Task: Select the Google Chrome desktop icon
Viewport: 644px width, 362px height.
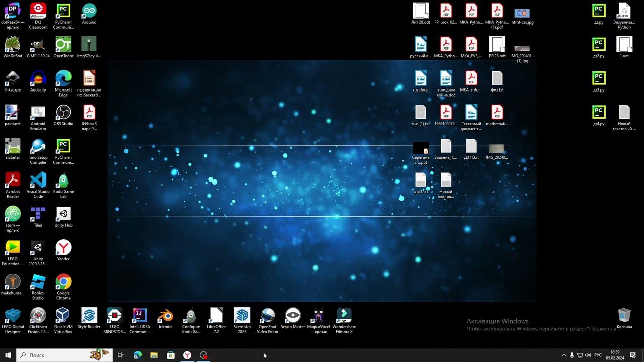Action: pyautogui.click(x=63, y=286)
